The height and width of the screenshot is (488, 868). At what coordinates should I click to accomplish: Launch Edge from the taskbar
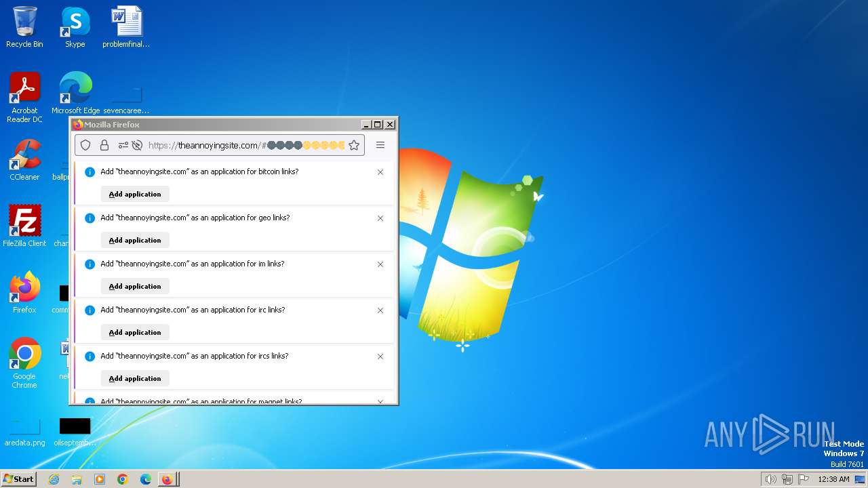pos(145,479)
